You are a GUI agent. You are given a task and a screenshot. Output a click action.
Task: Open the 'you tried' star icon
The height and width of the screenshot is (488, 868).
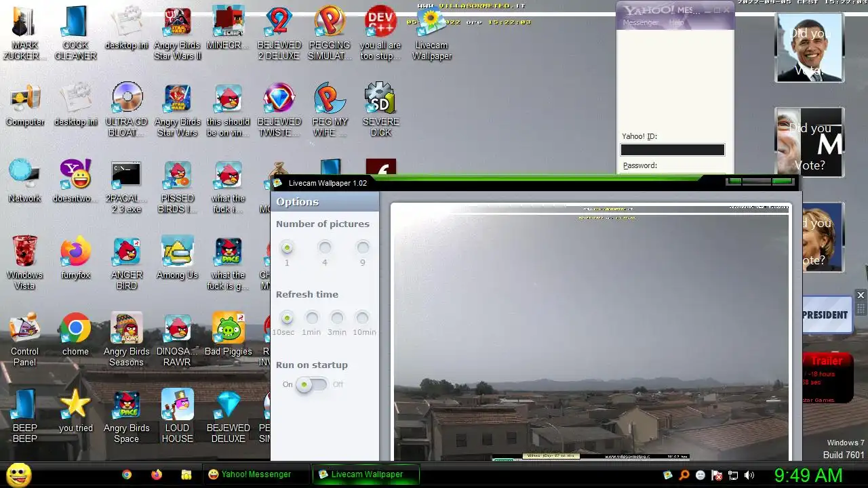75,410
